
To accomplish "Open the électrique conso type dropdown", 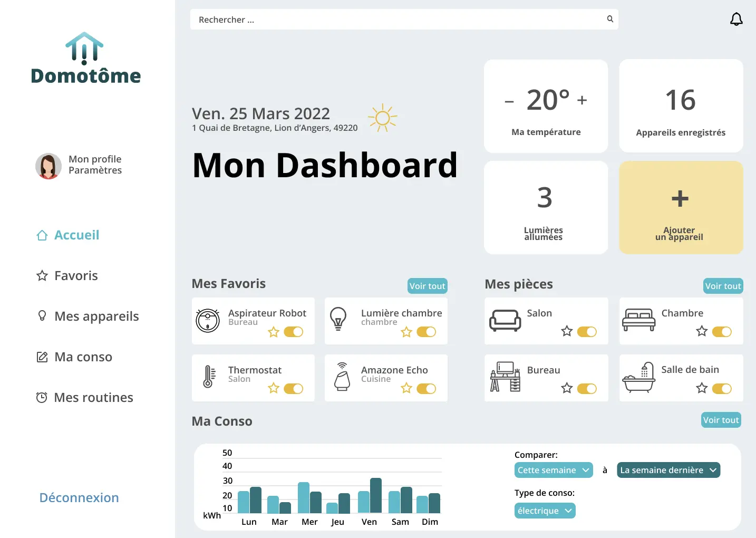I will tap(545, 511).
